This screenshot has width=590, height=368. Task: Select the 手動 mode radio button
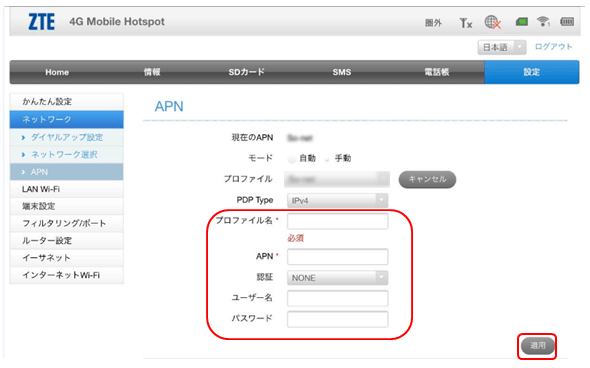[327, 159]
